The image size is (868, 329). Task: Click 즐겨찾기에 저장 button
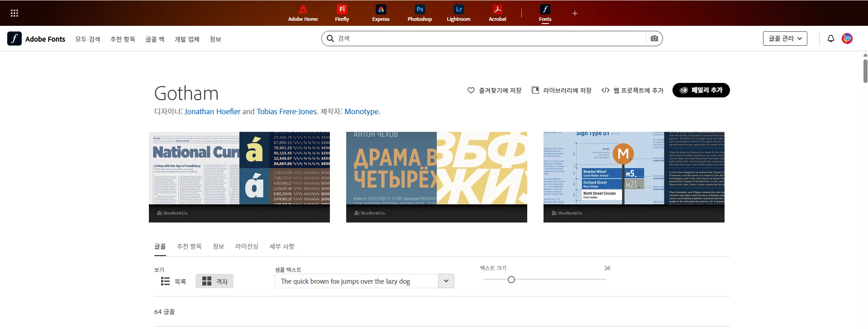(x=494, y=90)
